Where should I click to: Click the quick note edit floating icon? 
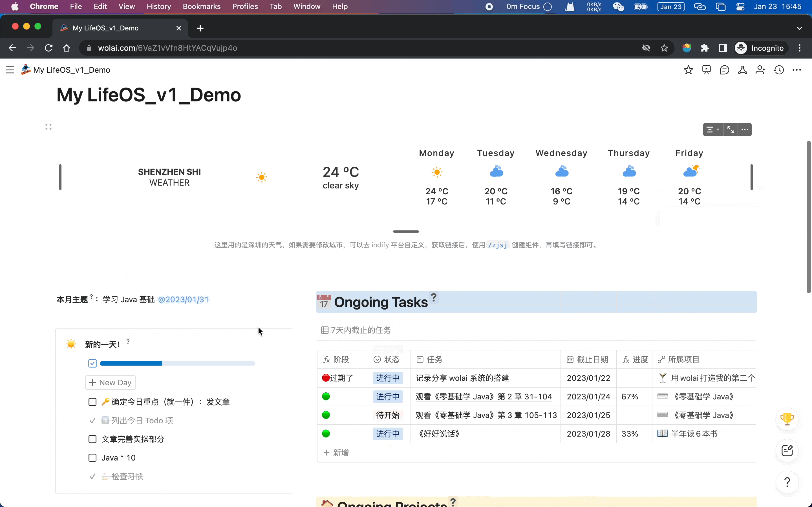point(787,450)
